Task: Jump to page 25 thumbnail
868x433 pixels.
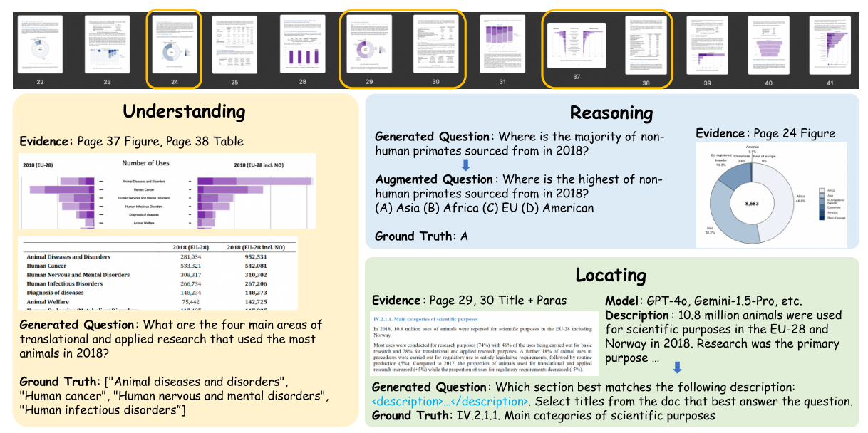Action: pos(234,44)
